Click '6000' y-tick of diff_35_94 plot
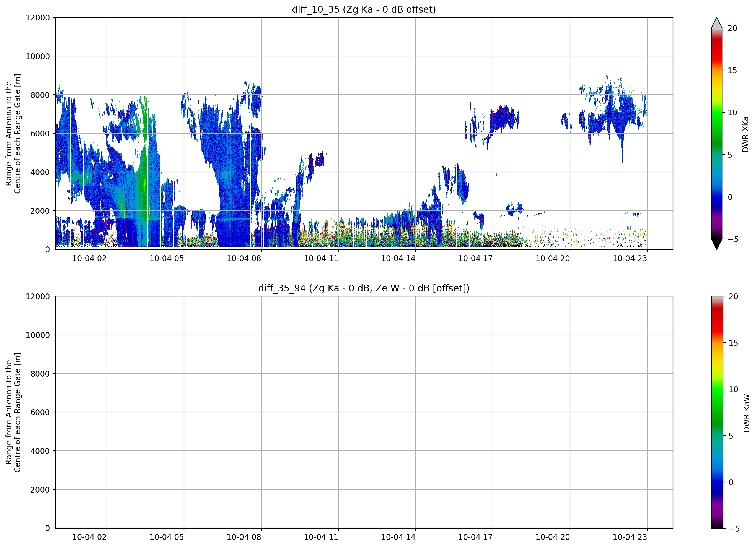Viewport: 756px width, 547px height. (x=40, y=412)
